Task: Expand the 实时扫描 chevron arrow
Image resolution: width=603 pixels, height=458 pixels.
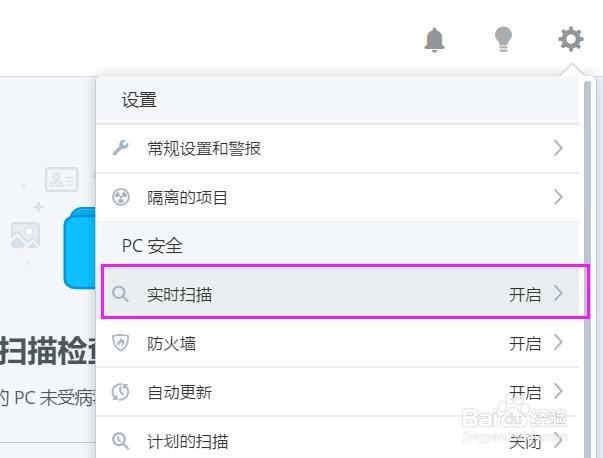Action: [558, 294]
